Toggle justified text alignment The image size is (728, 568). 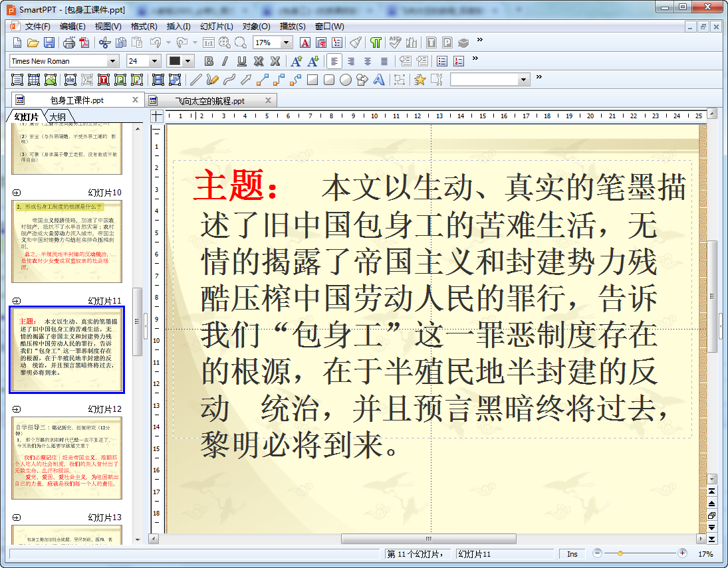click(384, 61)
